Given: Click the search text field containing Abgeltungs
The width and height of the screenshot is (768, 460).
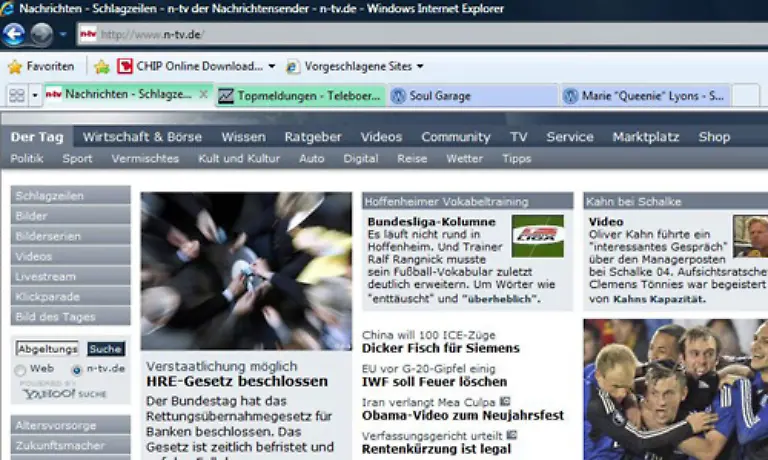Looking at the screenshot, I should tap(47, 349).
